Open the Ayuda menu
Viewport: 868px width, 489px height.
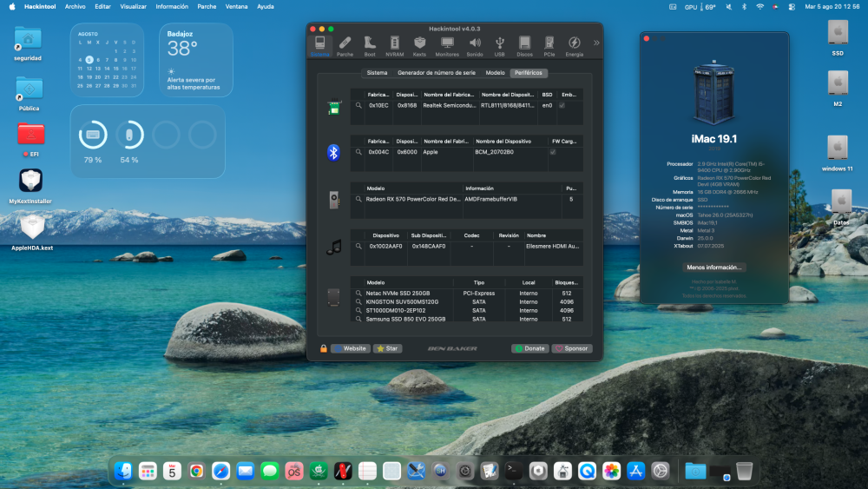point(265,7)
